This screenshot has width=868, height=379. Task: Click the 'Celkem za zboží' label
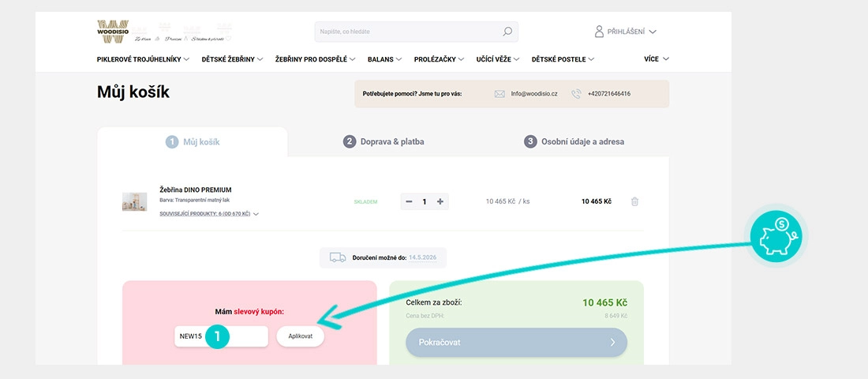click(434, 303)
